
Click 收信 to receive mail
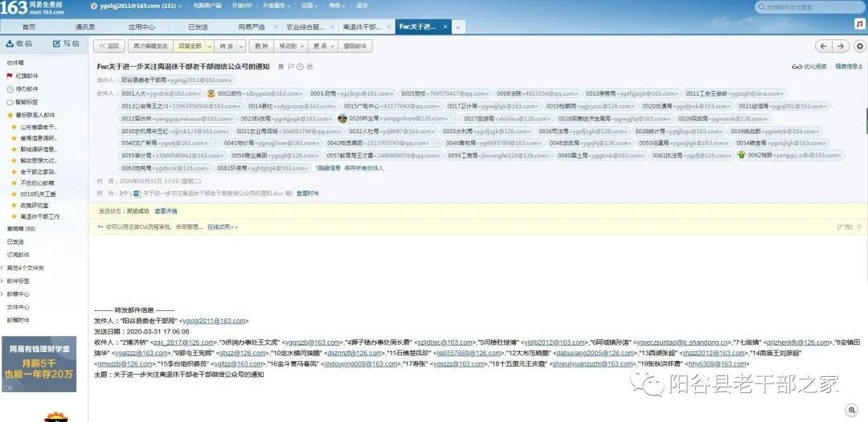[19, 43]
